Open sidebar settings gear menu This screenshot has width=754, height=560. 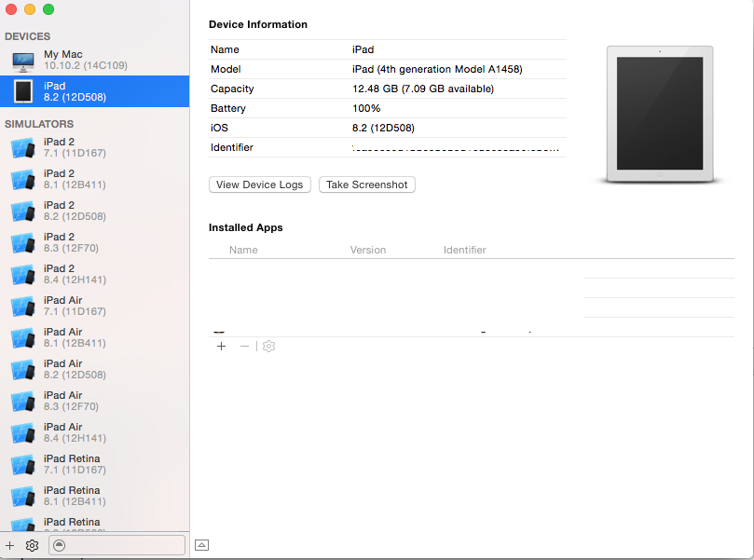[x=33, y=546]
